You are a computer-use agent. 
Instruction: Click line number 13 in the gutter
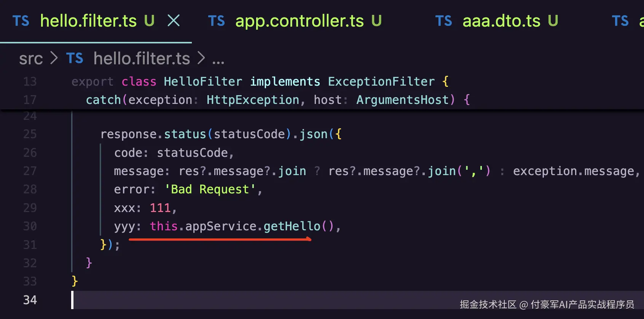(30, 81)
